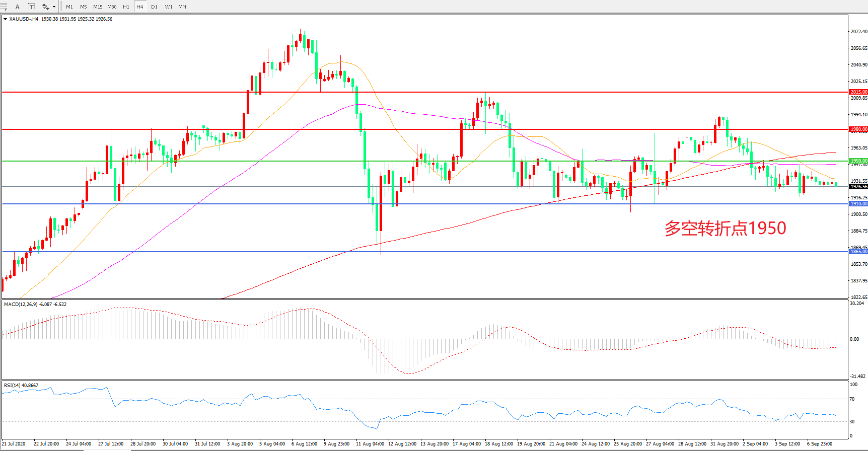Click the 2015.00 red price level label
The image size is (868, 451).
858,92
